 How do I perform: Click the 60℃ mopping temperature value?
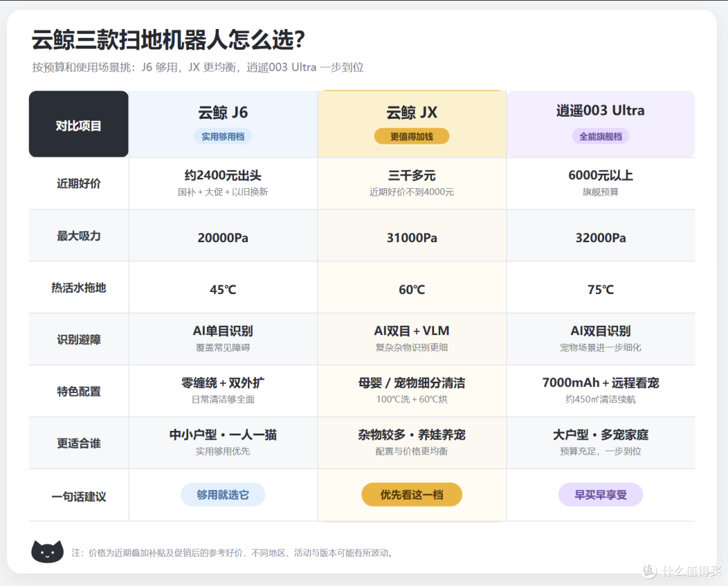pos(412,290)
